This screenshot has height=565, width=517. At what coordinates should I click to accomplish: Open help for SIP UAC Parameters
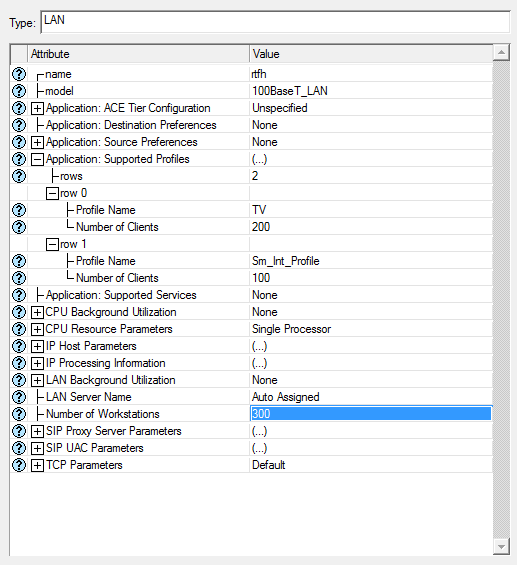pyautogui.click(x=19, y=448)
